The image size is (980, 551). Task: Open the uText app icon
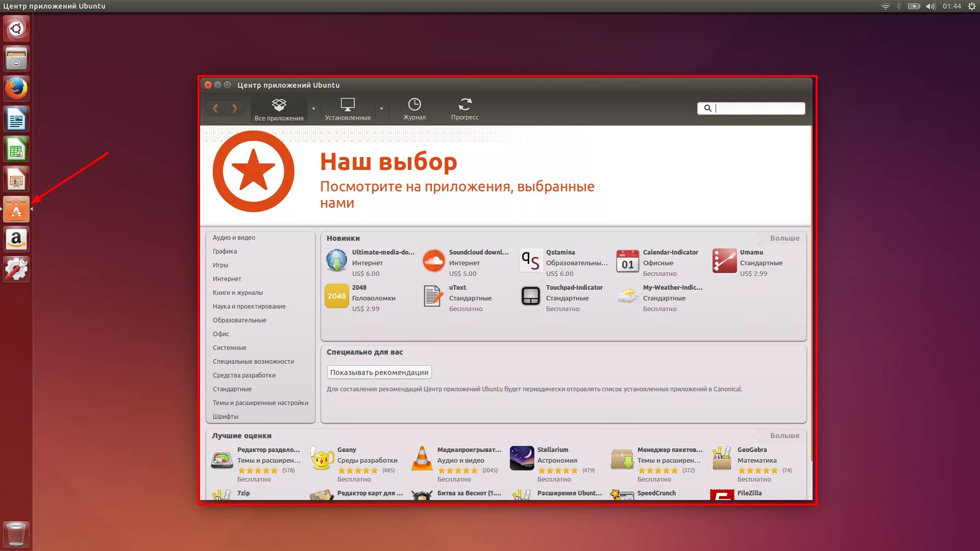[x=433, y=296]
